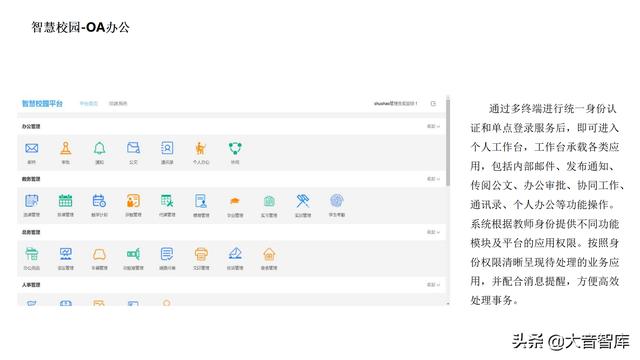The image size is (640, 360).
Task: Open the orange approval stamp icon
Action: [66, 148]
